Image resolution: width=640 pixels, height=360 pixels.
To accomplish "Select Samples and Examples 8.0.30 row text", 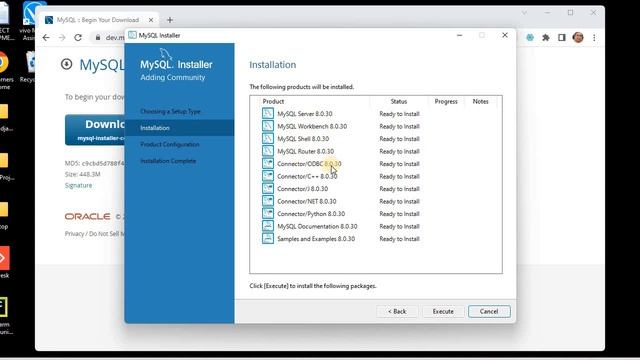I will tap(316, 239).
